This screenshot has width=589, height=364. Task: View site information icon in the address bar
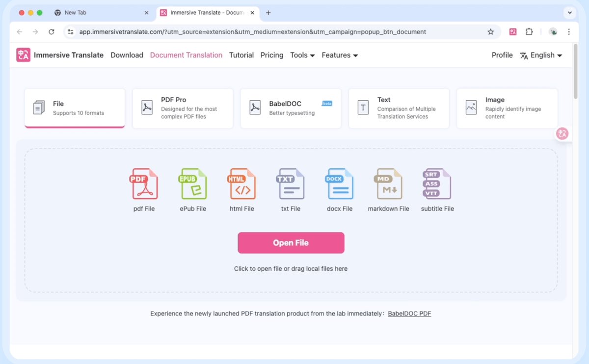70,32
